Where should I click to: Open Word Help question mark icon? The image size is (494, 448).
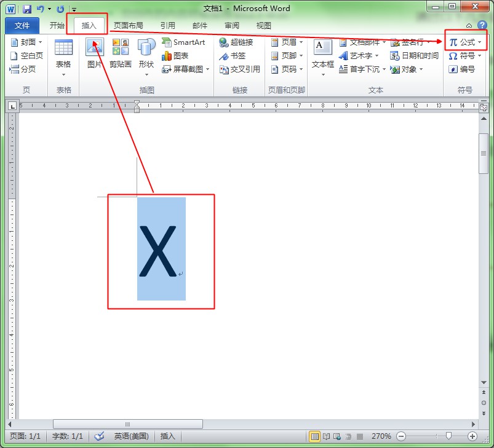click(x=482, y=25)
